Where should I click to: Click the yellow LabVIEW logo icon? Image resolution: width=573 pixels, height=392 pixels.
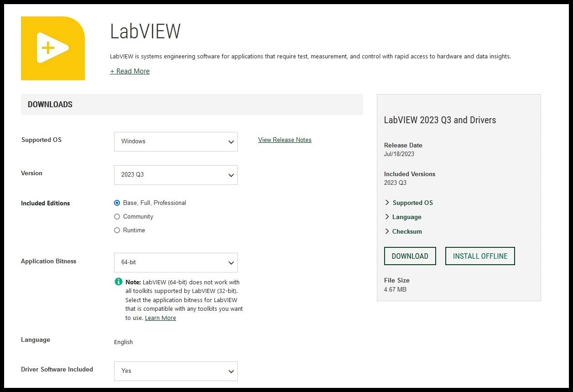tap(53, 48)
